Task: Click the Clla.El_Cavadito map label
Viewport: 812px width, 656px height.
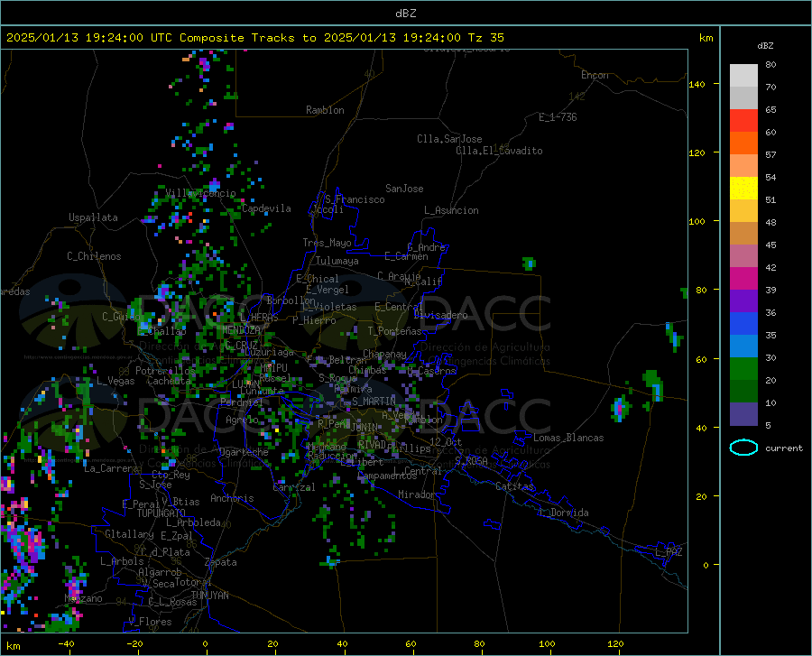Action: point(499,151)
